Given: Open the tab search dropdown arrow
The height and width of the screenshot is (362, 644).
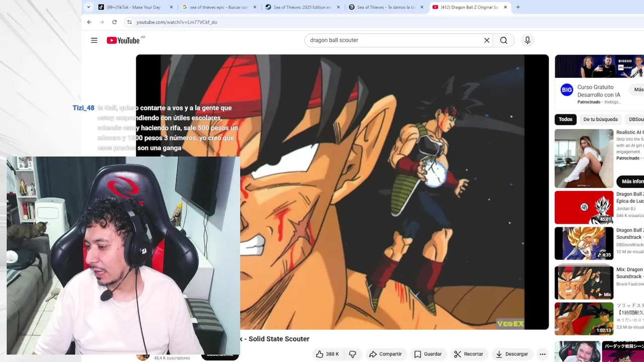Looking at the screenshot, I should tap(89, 7).
